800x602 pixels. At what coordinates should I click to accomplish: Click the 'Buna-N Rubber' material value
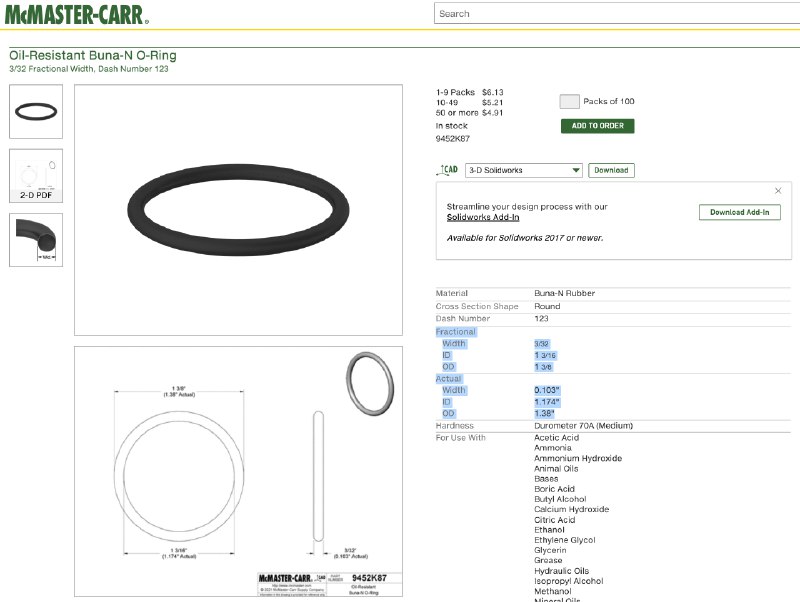tap(564, 293)
